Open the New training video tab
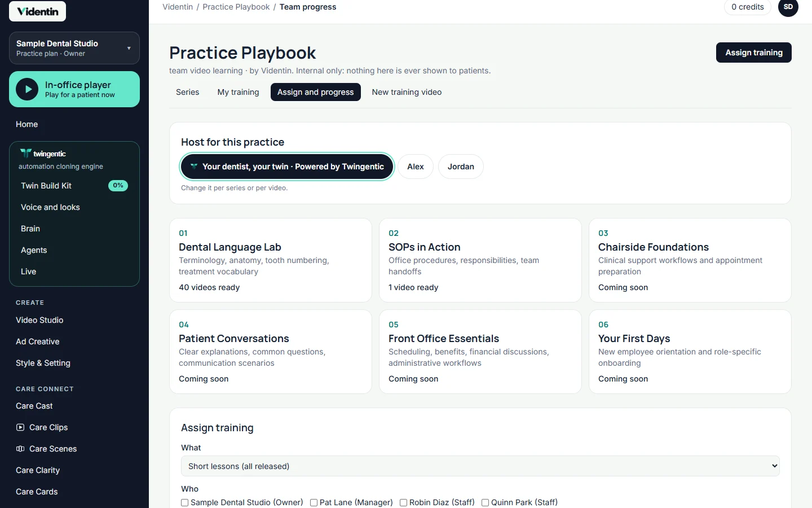The image size is (812, 508). coord(407,92)
